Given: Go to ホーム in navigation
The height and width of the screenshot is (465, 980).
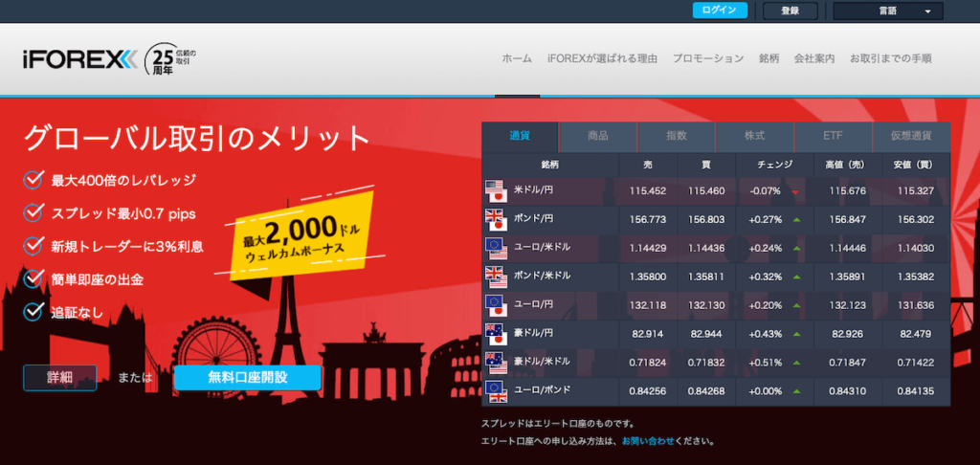Looking at the screenshot, I should tap(517, 58).
